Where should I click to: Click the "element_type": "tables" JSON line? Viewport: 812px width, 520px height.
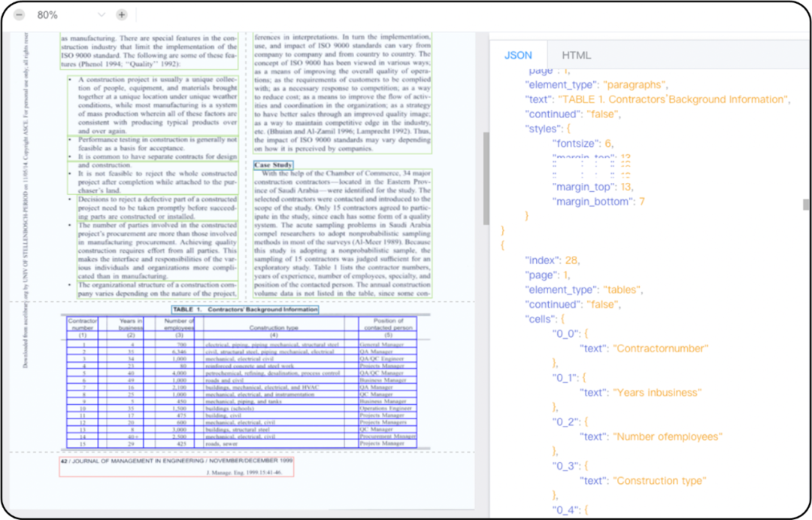click(x=583, y=290)
